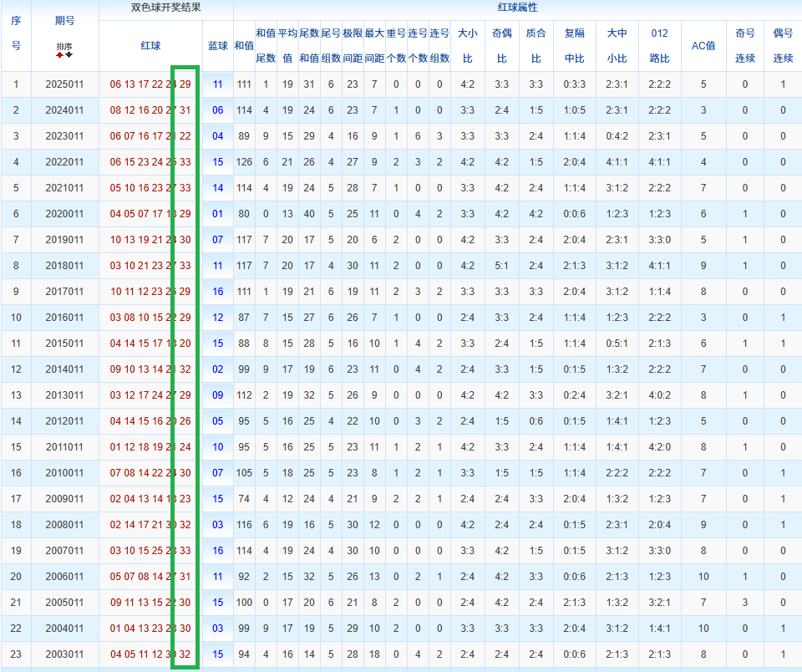Click the AC值 column header
Image resolution: width=802 pixels, height=672 pixels.
tap(703, 45)
